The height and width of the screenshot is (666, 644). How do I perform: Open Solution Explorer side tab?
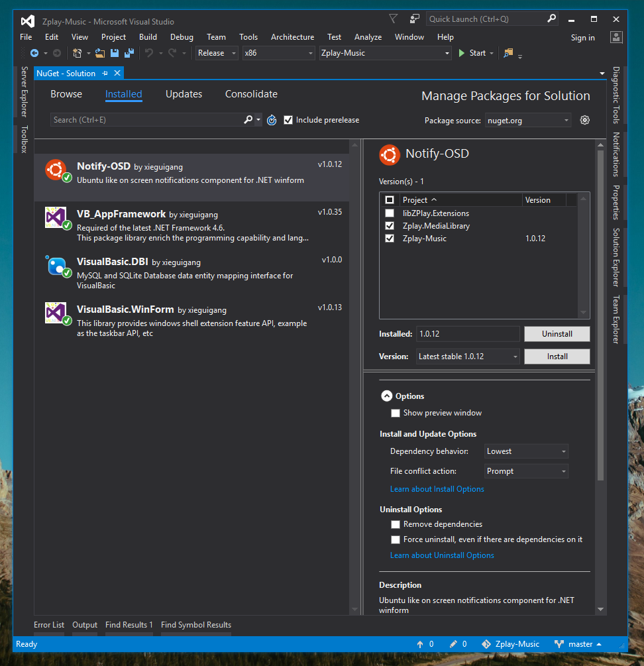pyautogui.click(x=616, y=257)
